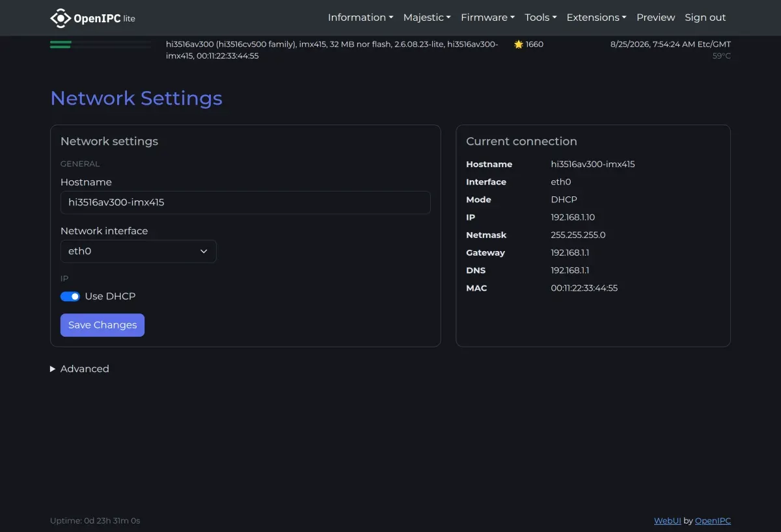Click the OpenIPC logo icon

[60, 18]
